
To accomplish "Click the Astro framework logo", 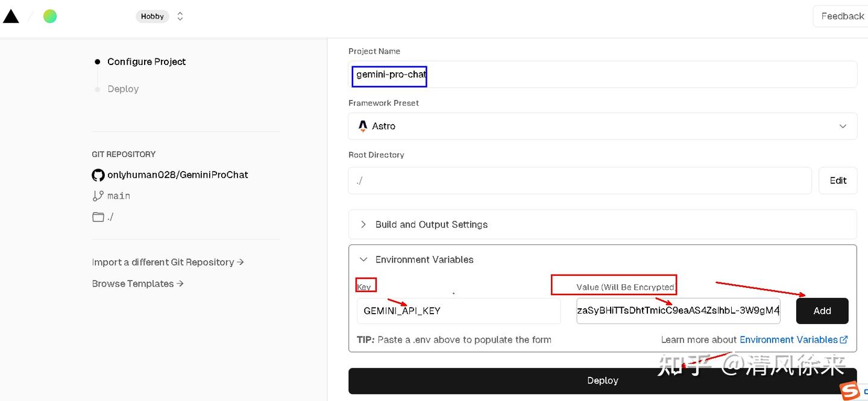I will [x=362, y=126].
